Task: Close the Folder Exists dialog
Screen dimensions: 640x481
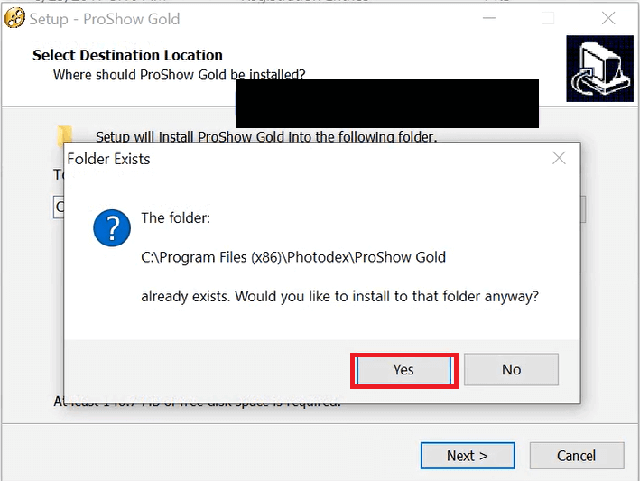Action: point(559,158)
